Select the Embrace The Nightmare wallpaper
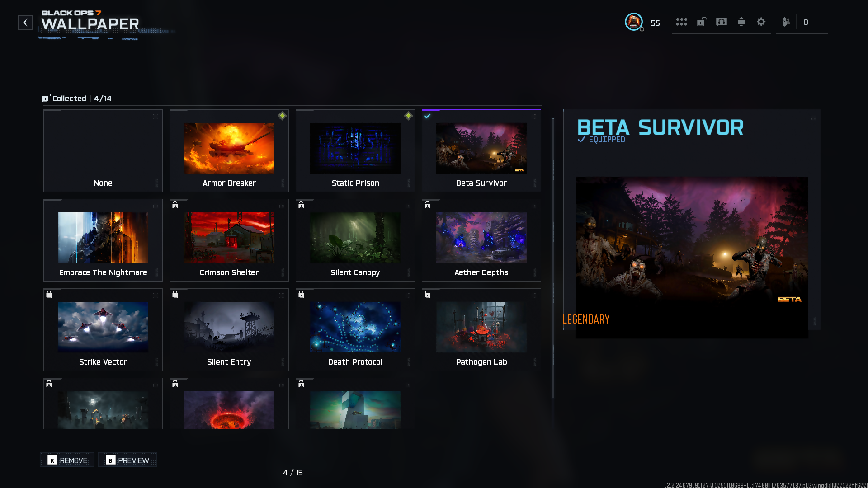Screen dimensions: 868x488 pyautogui.click(x=103, y=240)
